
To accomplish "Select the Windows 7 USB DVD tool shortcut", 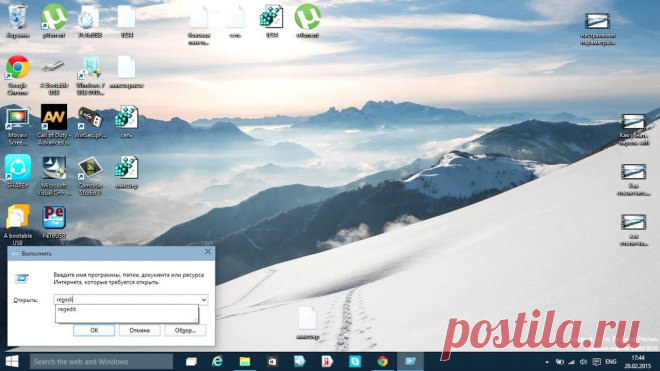I will 90,75.
